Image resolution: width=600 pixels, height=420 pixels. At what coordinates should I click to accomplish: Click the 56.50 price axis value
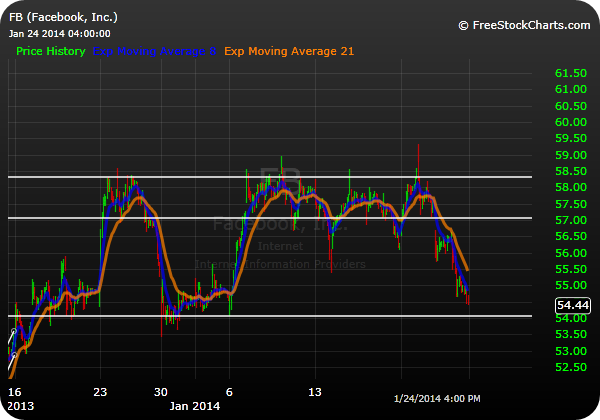coord(571,236)
